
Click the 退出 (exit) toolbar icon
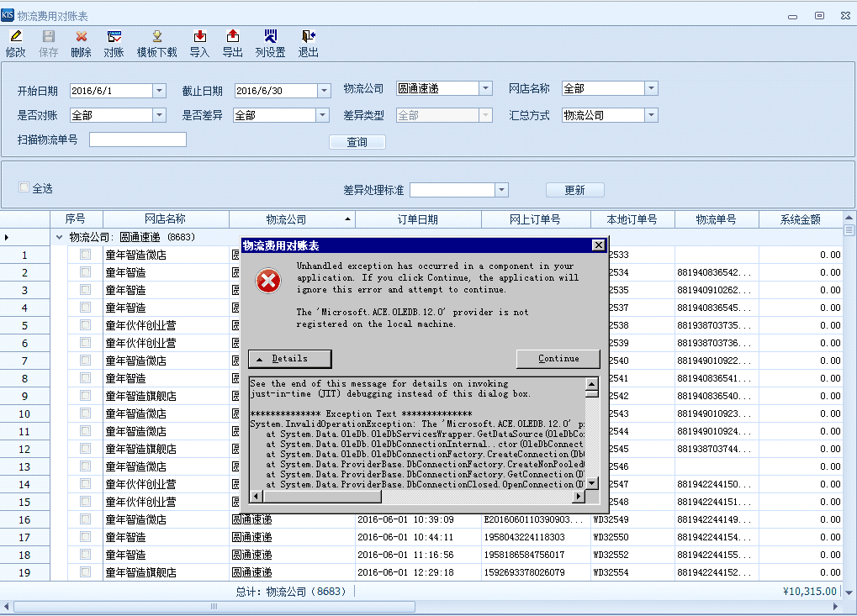pyautogui.click(x=308, y=37)
